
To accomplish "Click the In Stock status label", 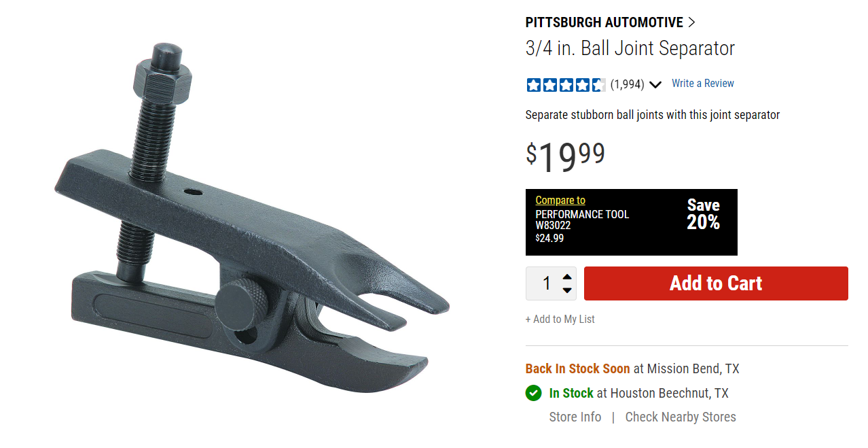I will (x=571, y=393).
